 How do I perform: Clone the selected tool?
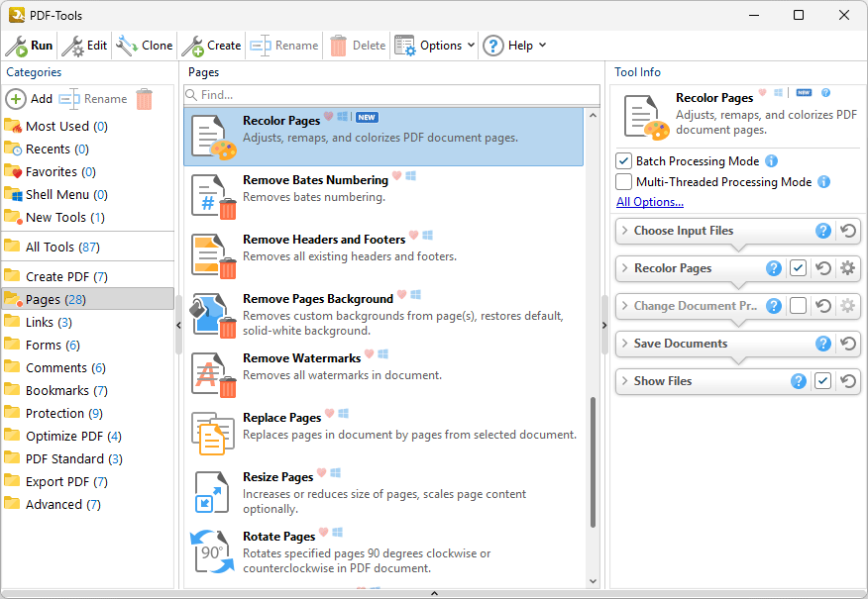(x=145, y=46)
